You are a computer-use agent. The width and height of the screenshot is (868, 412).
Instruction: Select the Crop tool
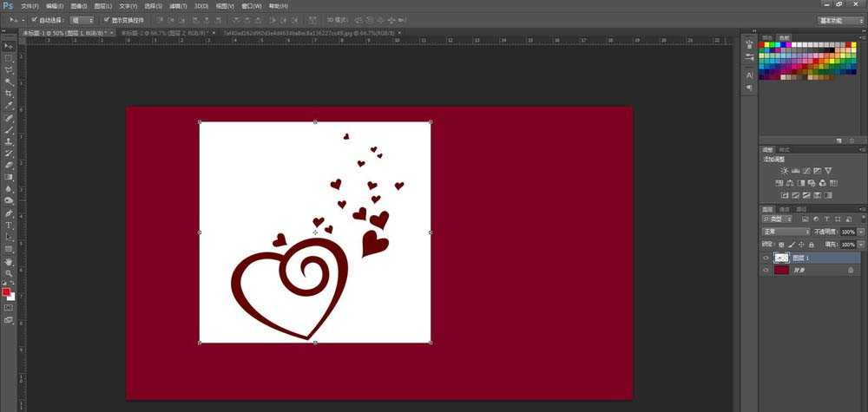(x=9, y=93)
